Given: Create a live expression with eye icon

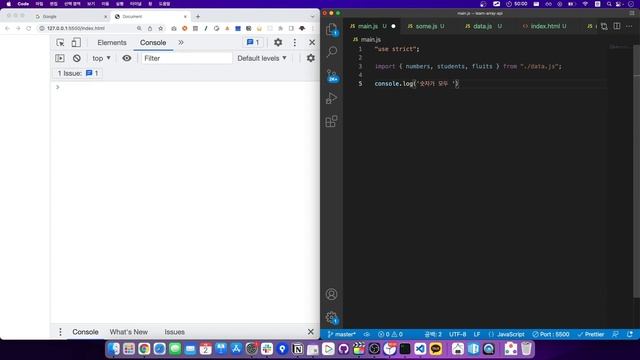Looking at the screenshot, I should [127, 58].
